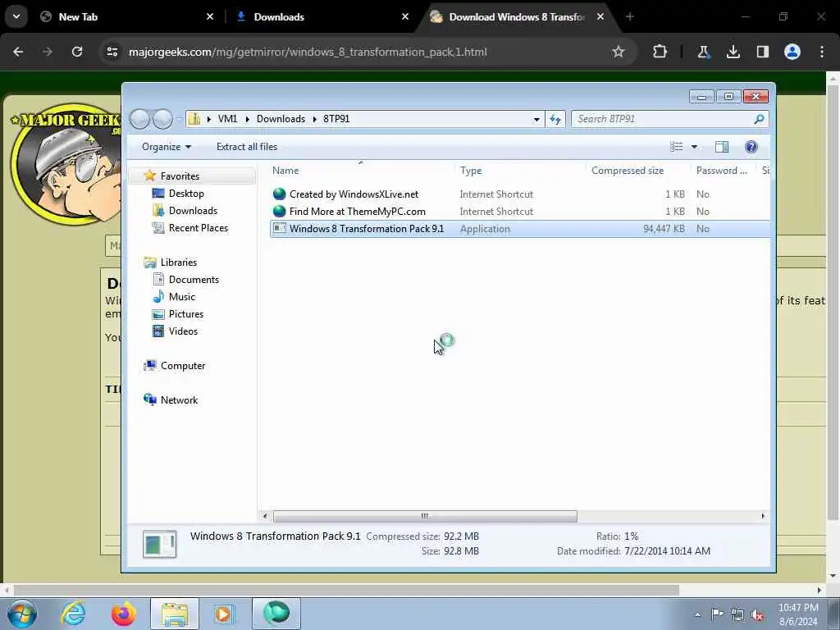
Task: Open the tab search chevron in Chrome
Action: (x=16, y=16)
